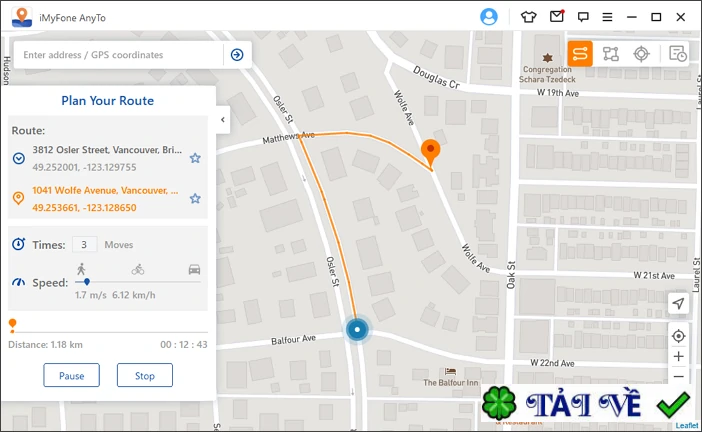Select the 1041 Wolfe Avenue address text
The width and height of the screenshot is (702, 432).
coord(105,190)
